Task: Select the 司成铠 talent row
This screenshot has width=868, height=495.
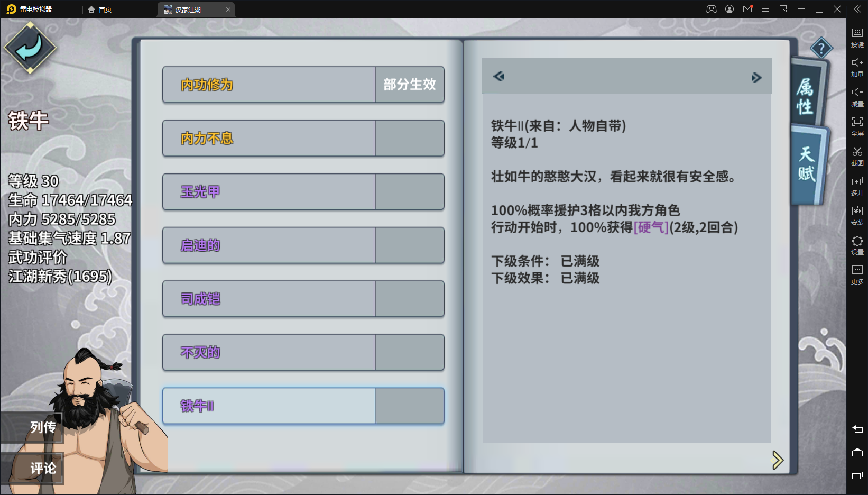Action: click(x=303, y=299)
